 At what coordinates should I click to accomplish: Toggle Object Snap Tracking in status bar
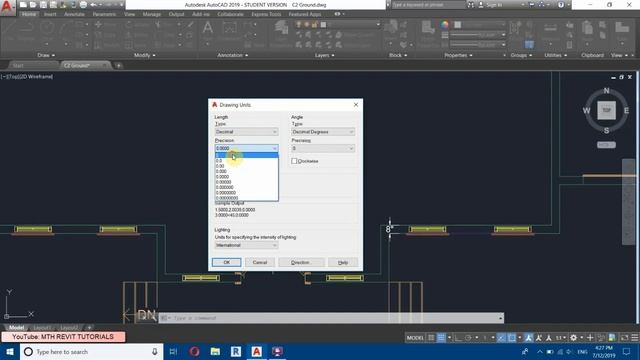click(501, 338)
